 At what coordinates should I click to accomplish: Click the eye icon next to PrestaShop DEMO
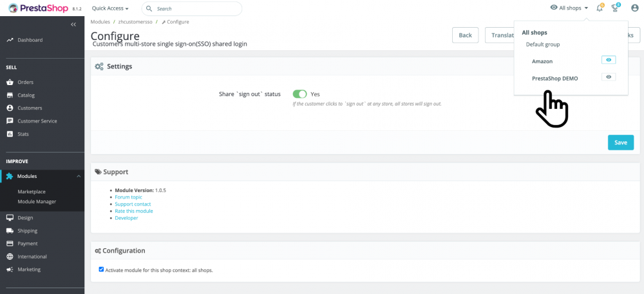click(609, 77)
